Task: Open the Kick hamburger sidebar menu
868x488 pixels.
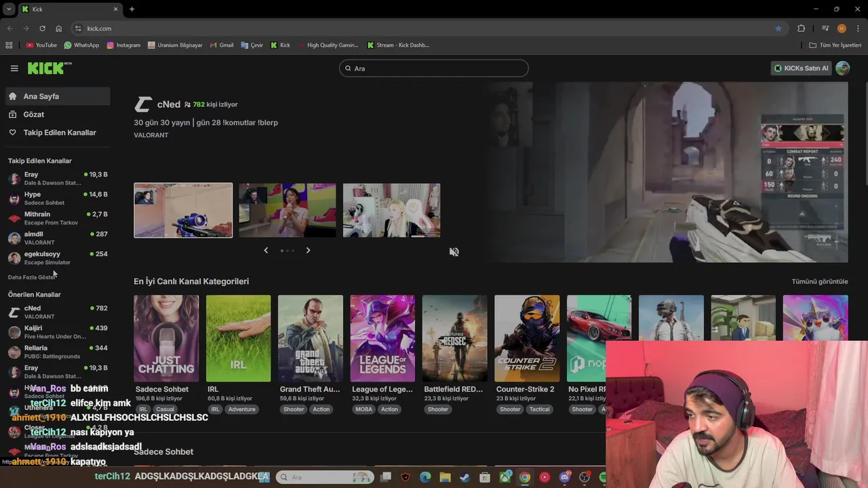Action: pyautogui.click(x=14, y=68)
